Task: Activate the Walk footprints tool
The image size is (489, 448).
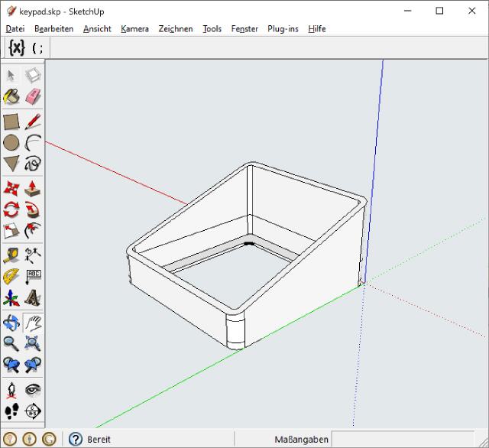Action: point(11,411)
